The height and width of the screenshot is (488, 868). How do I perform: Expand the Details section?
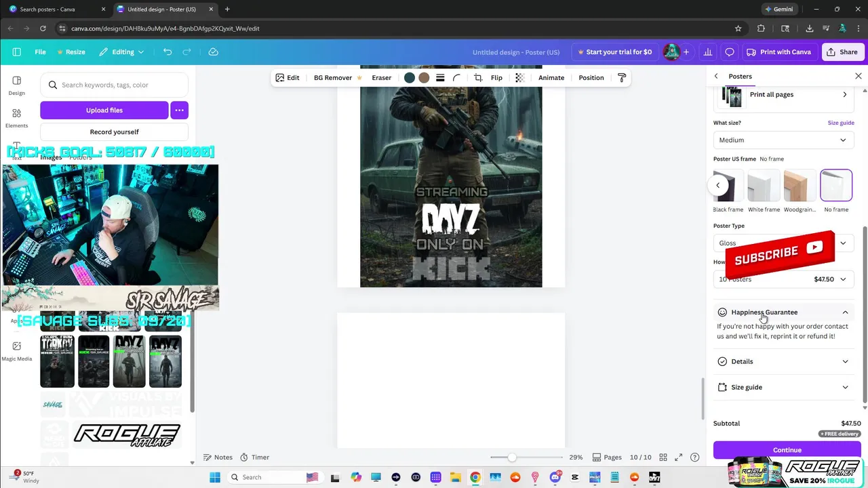point(783,362)
